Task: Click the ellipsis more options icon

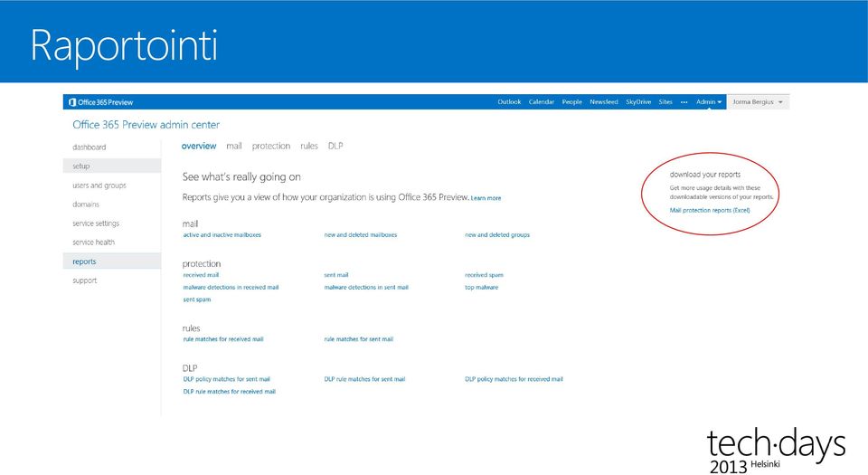Action: pyautogui.click(x=684, y=102)
